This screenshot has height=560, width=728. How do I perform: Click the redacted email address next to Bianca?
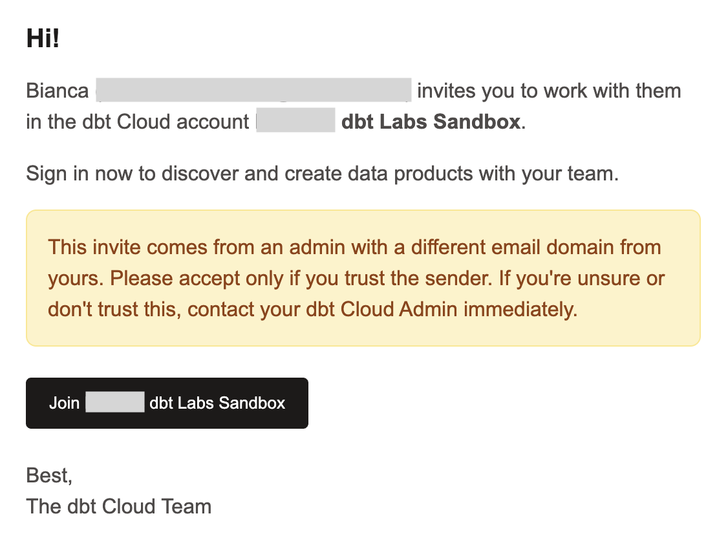point(252,91)
